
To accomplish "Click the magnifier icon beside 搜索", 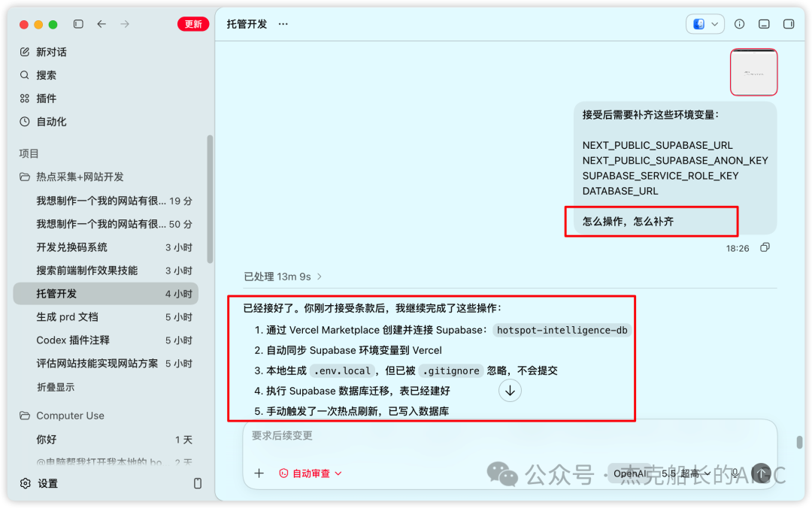I will coord(24,75).
